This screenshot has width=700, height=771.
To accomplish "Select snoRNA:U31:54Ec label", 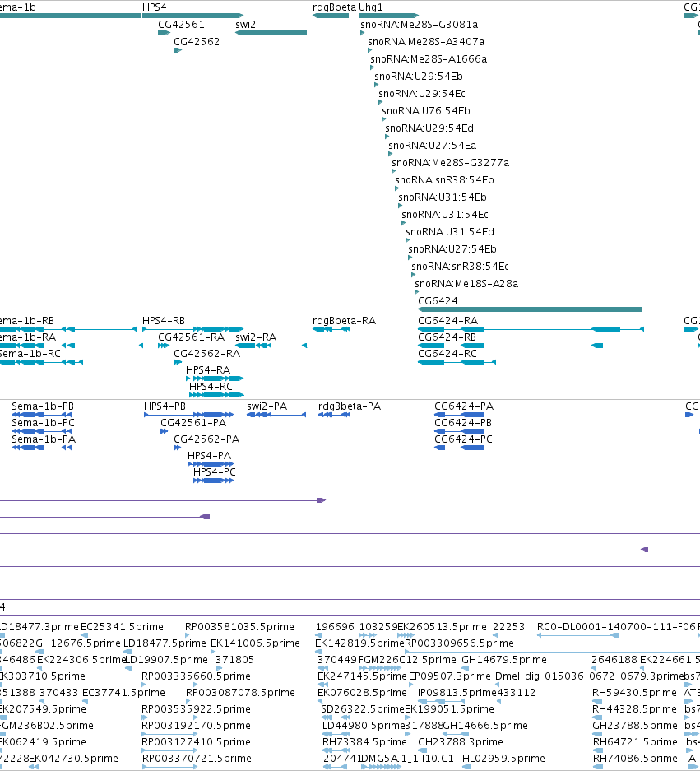I will (445, 215).
